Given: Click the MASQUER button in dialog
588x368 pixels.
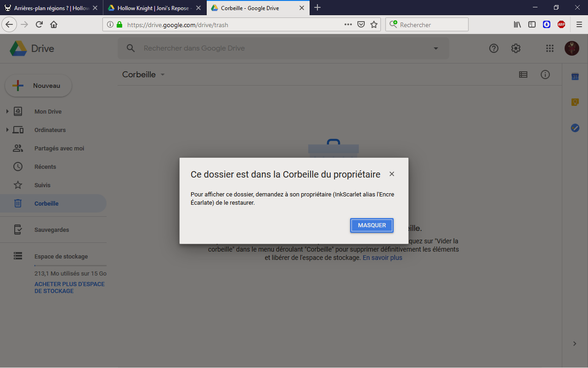Looking at the screenshot, I should pyautogui.click(x=372, y=225).
